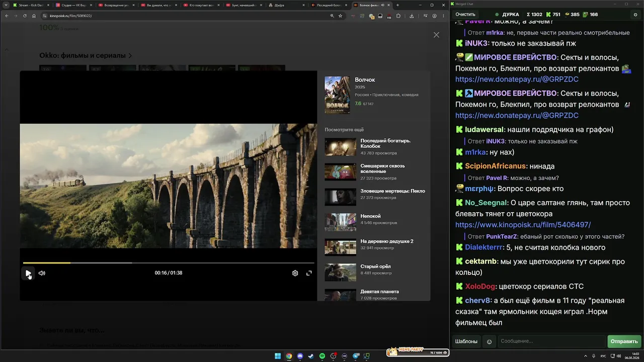This screenshot has height=362, width=644.
Task: Click the total viewers count Σ 1302
Action: (534, 15)
